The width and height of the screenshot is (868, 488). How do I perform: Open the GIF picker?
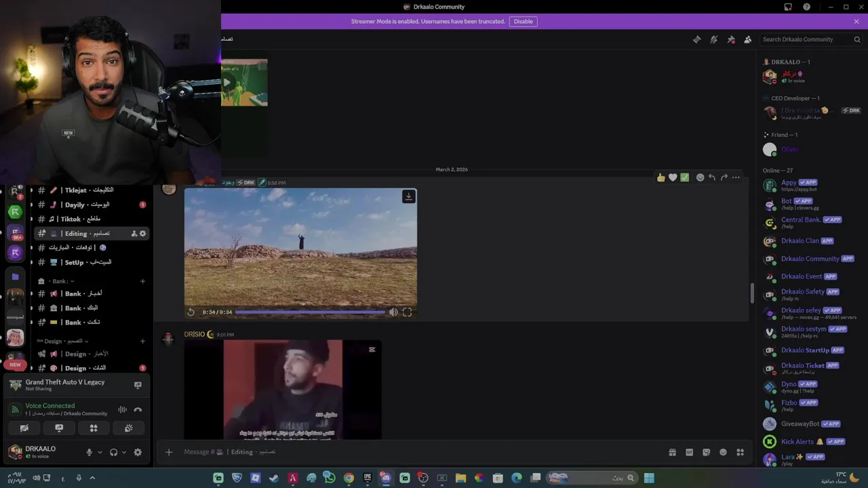coord(689,452)
